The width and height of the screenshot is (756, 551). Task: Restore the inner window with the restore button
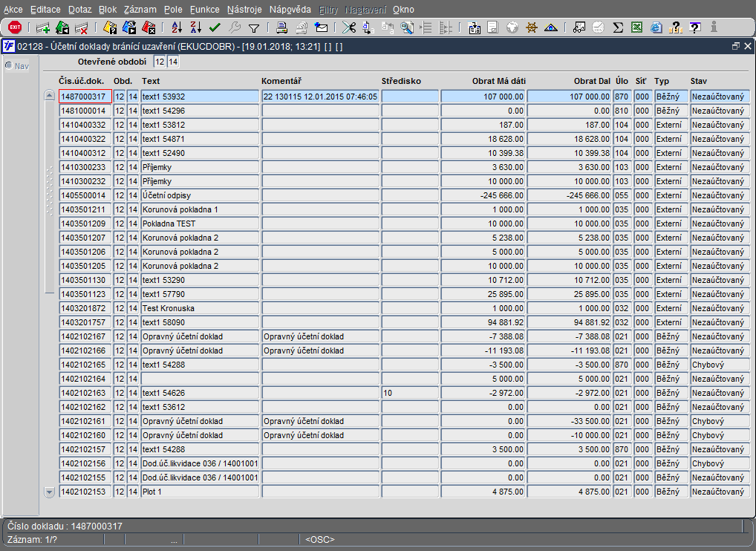click(x=735, y=46)
